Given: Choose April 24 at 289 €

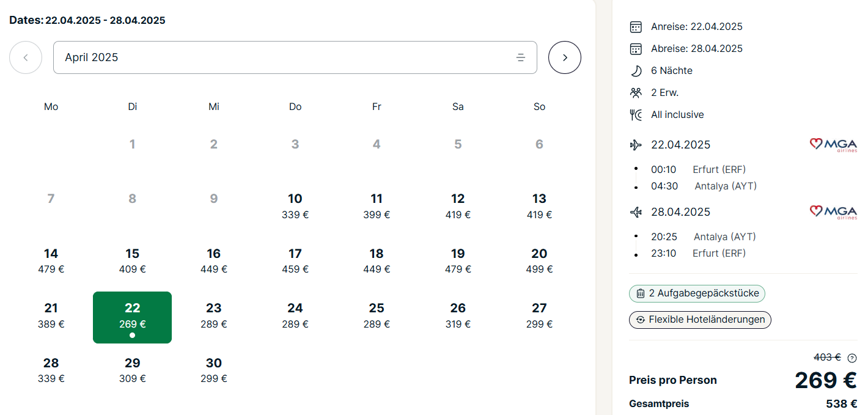Looking at the screenshot, I should click(x=295, y=315).
